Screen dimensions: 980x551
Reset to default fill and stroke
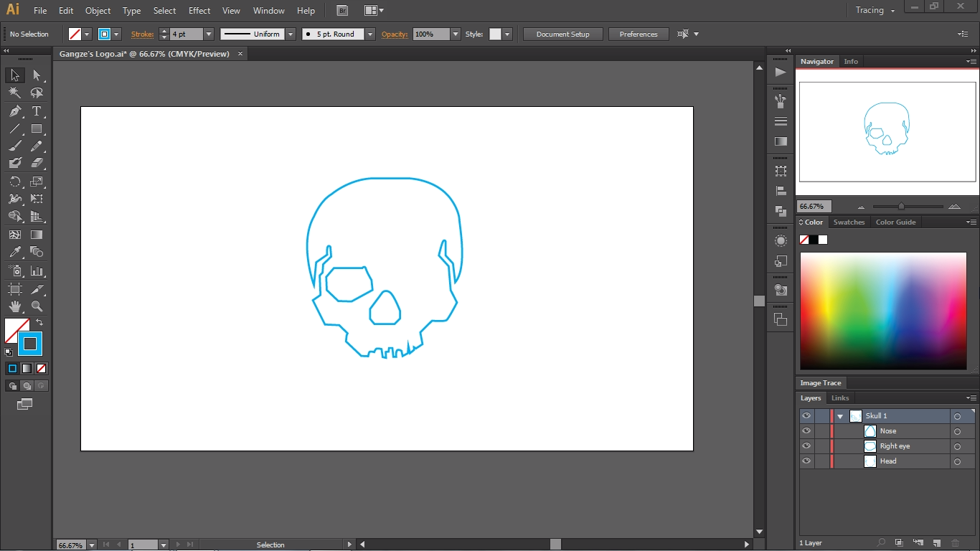pos(9,352)
